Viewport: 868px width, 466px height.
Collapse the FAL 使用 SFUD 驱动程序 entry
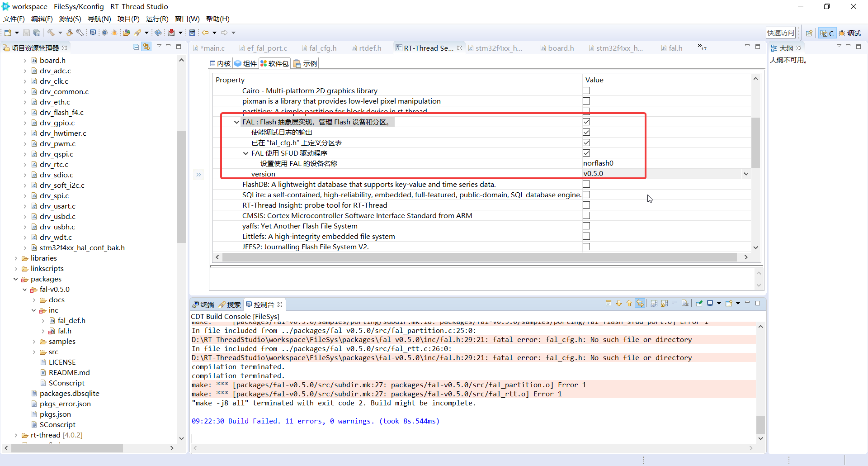pyautogui.click(x=245, y=153)
